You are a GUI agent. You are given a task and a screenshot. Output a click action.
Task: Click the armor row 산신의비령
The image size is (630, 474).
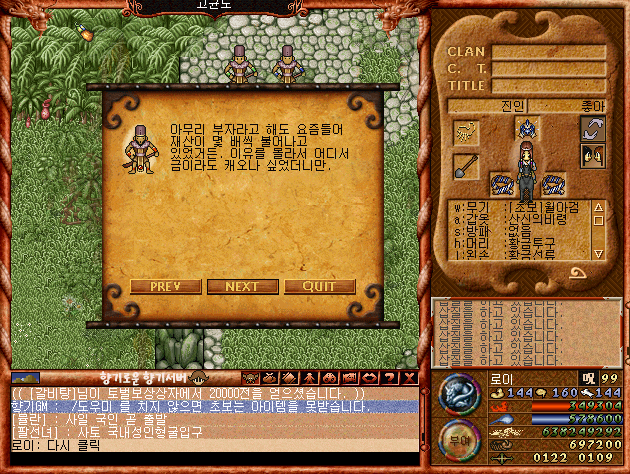510,219
